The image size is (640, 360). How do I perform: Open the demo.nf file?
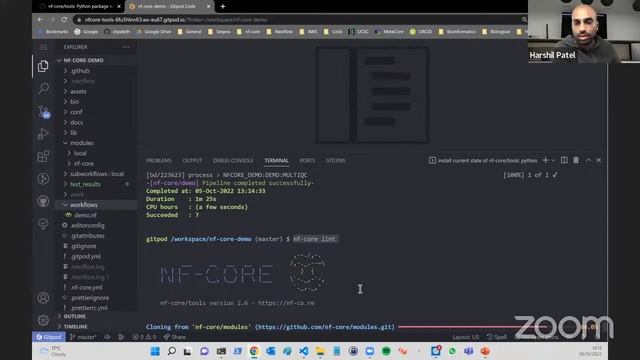point(96,215)
